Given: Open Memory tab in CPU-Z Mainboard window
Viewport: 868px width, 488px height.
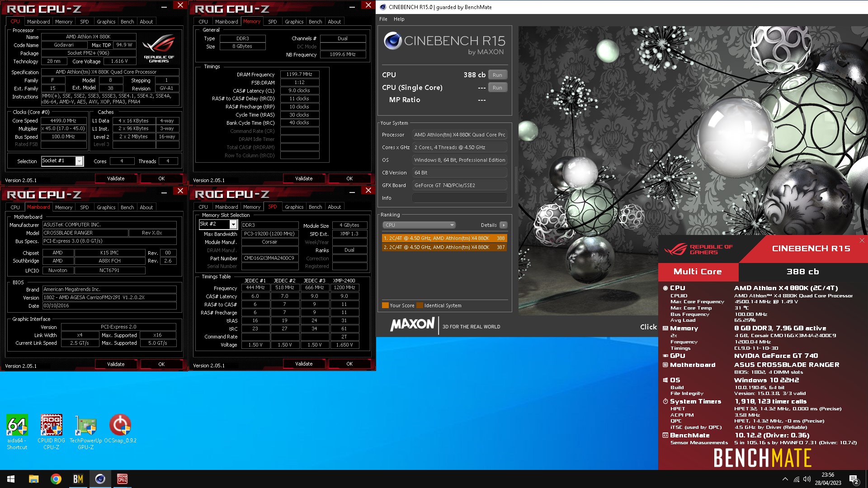Looking at the screenshot, I should click(x=64, y=207).
